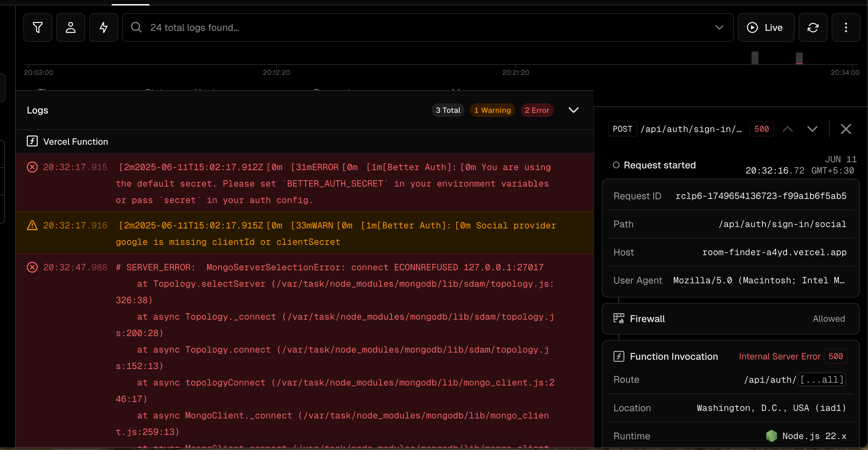This screenshot has width=868, height=450.
Task: Click the 500 status badge in header
Action: [x=762, y=129]
